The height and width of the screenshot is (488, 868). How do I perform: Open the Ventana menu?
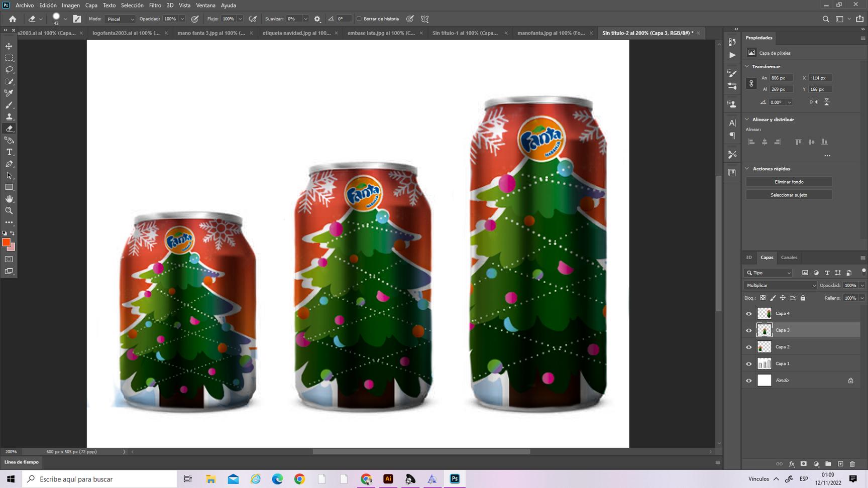tap(205, 5)
